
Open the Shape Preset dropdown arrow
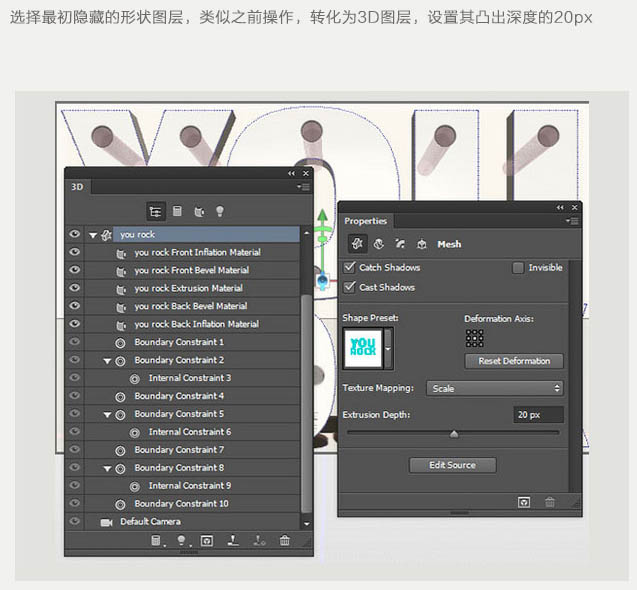pos(388,349)
